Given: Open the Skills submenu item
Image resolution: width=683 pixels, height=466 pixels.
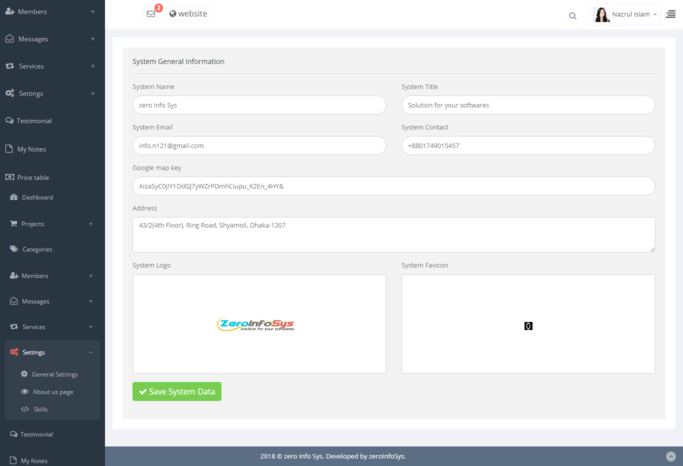Looking at the screenshot, I should click(40, 409).
